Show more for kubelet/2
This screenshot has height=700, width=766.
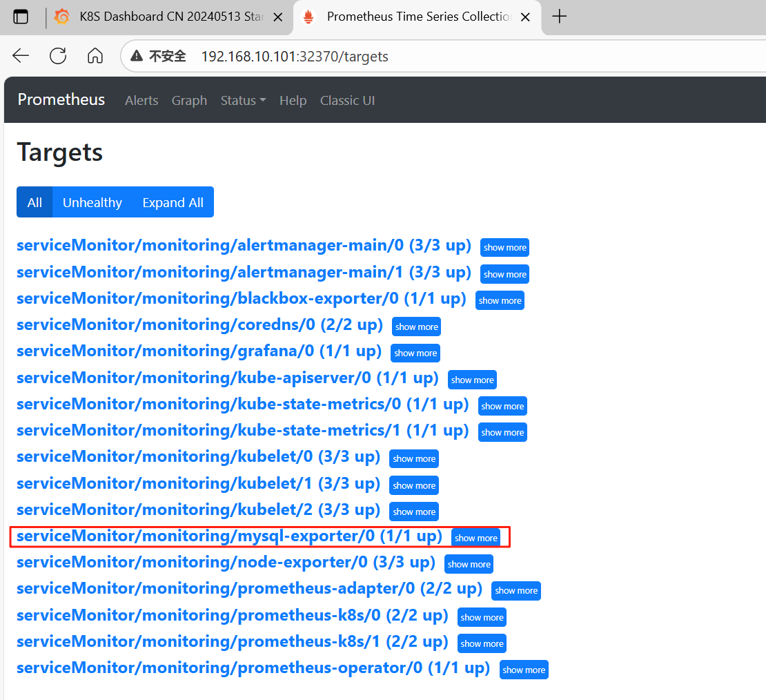click(x=414, y=512)
